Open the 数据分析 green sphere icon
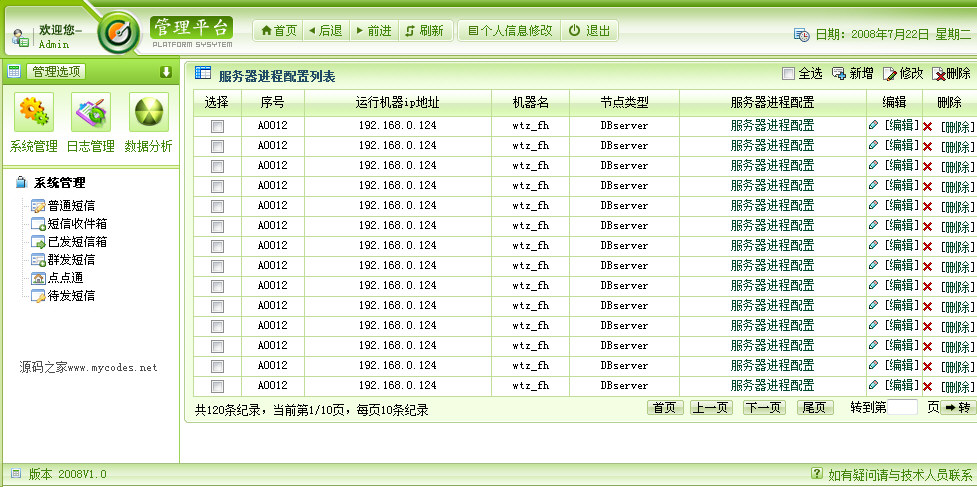Image resolution: width=977 pixels, height=487 pixels. pyautogui.click(x=148, y=112)
